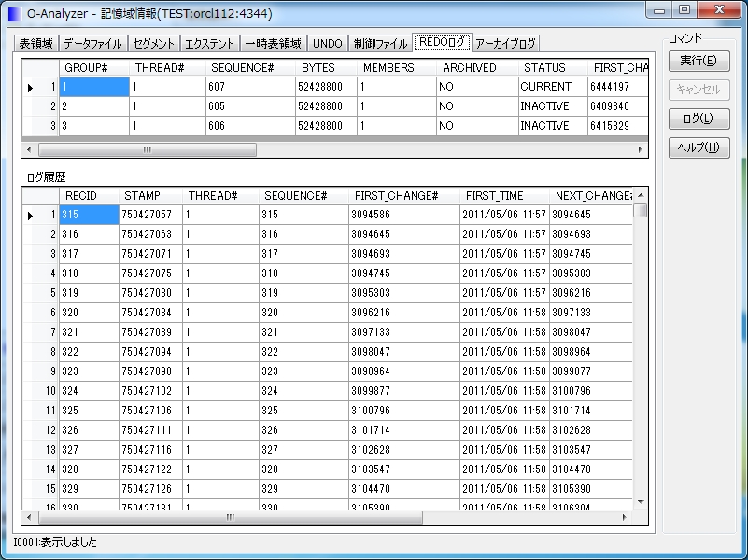Select stamp cell 750427122
Screen dimensions: 748x560
(x=150, y=469)
